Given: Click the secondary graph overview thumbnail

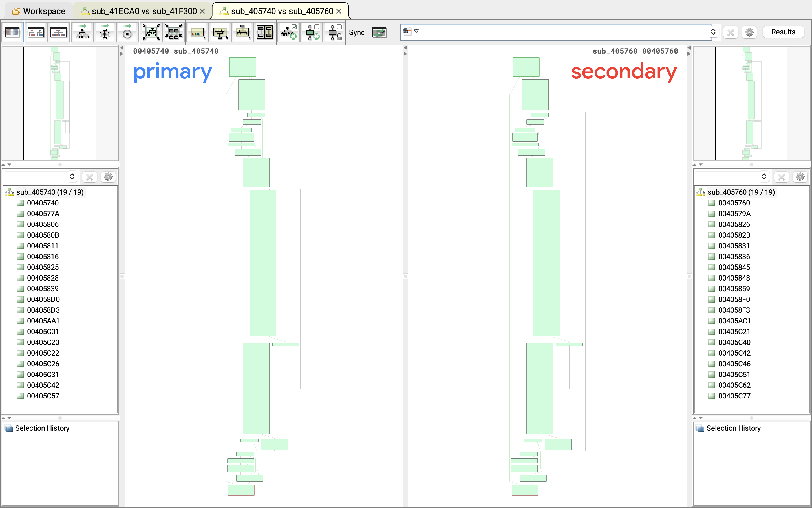Looking at the screenshot, I should point(752,103).
